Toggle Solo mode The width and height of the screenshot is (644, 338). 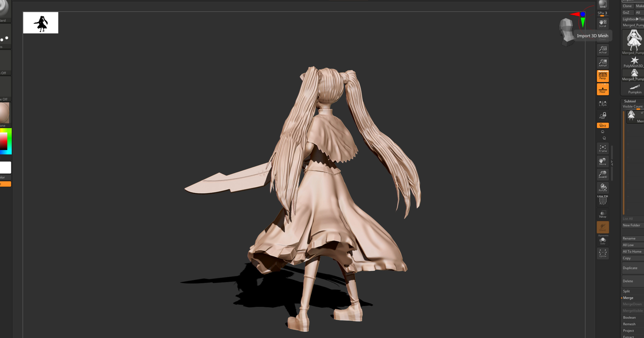pos(603,240)
